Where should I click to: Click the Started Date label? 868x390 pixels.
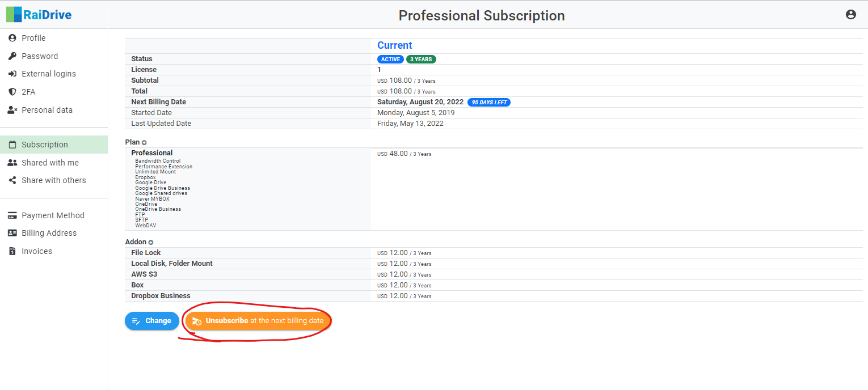[151, 113]
